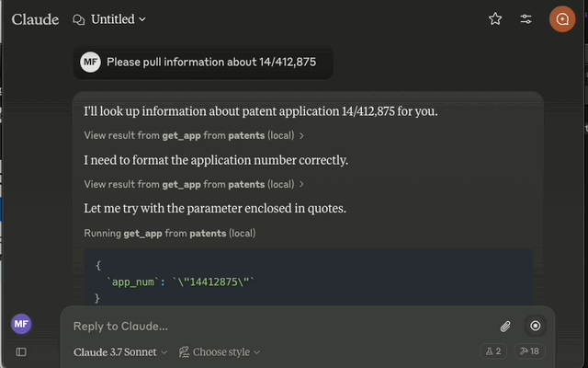Expand second get_app result from patents
The width and height of the screenshot is (588, 368).
tap(194, 184)
